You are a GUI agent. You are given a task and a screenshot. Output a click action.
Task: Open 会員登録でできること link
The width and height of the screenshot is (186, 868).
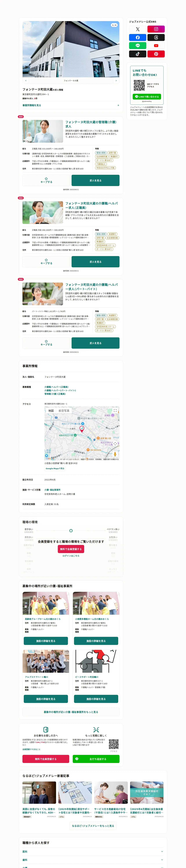pos(31,749)
